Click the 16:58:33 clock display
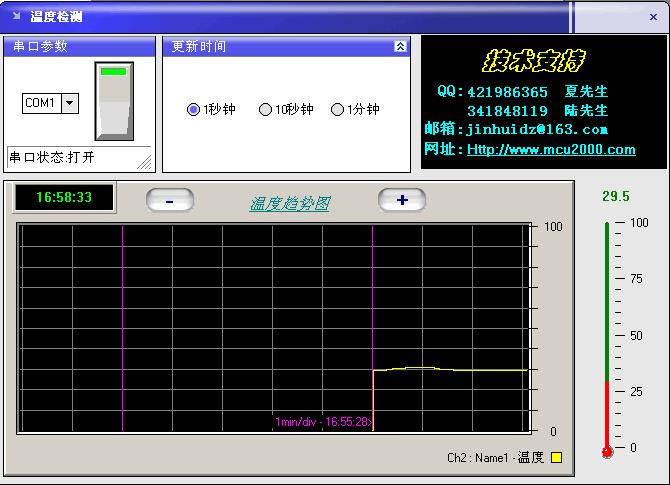670x485 pixels. [x=64, y=197]
